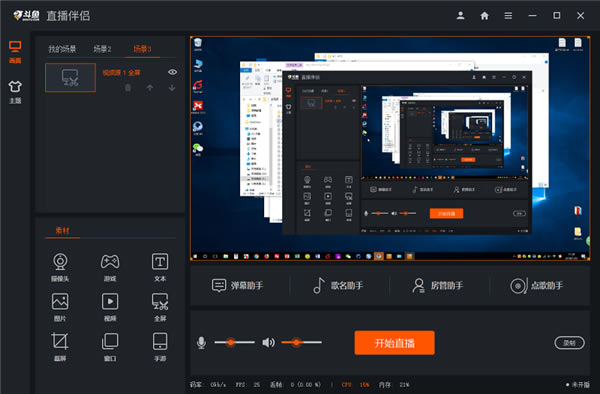Mute the microphone icon
The height and width of the screenshot is (394, 600).
tap(201, 342)
